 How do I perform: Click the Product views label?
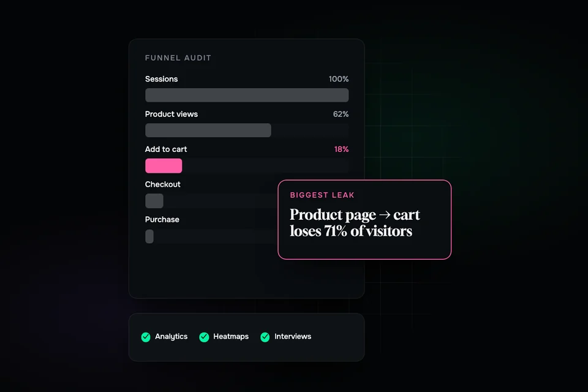171,114
